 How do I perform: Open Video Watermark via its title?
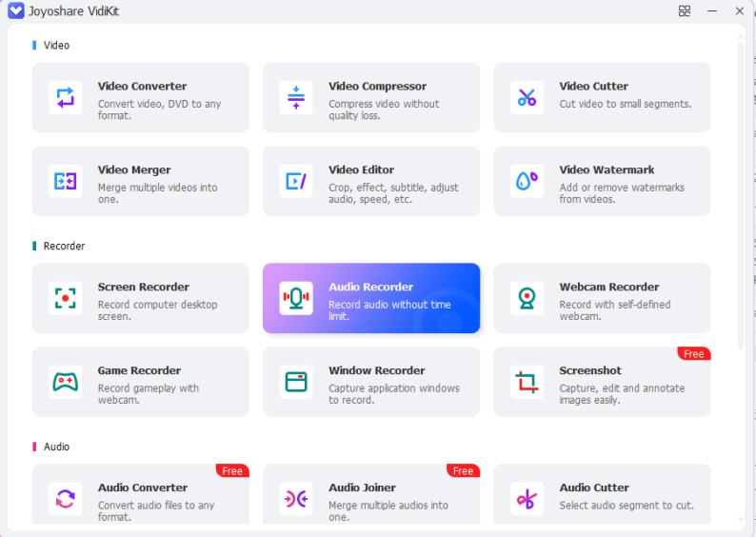(607, 170)
